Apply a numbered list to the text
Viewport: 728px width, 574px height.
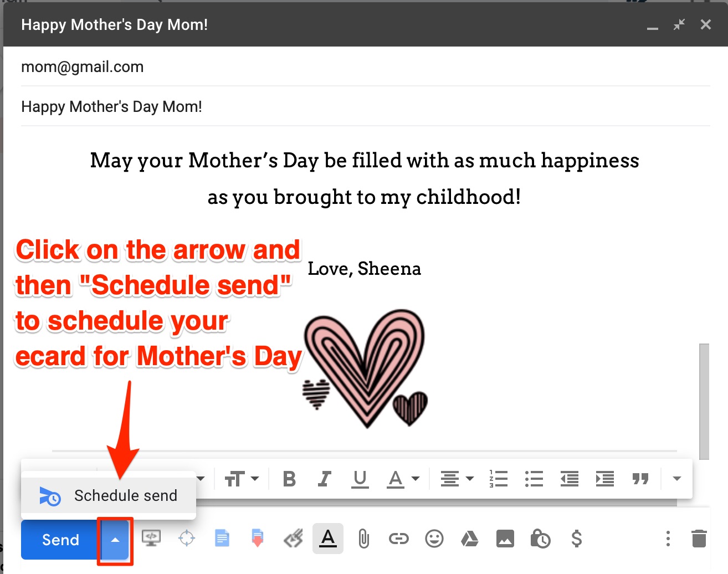click(497, 479)
